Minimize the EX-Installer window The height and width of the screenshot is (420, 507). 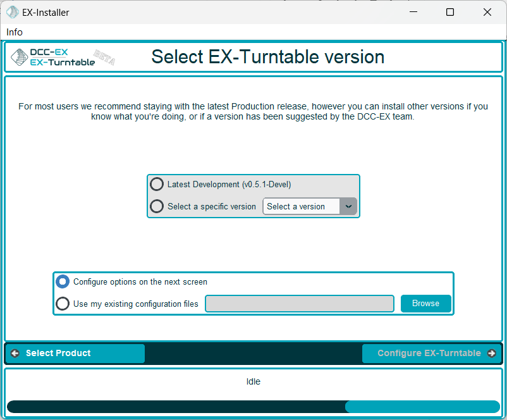click(x=413, y=12)
